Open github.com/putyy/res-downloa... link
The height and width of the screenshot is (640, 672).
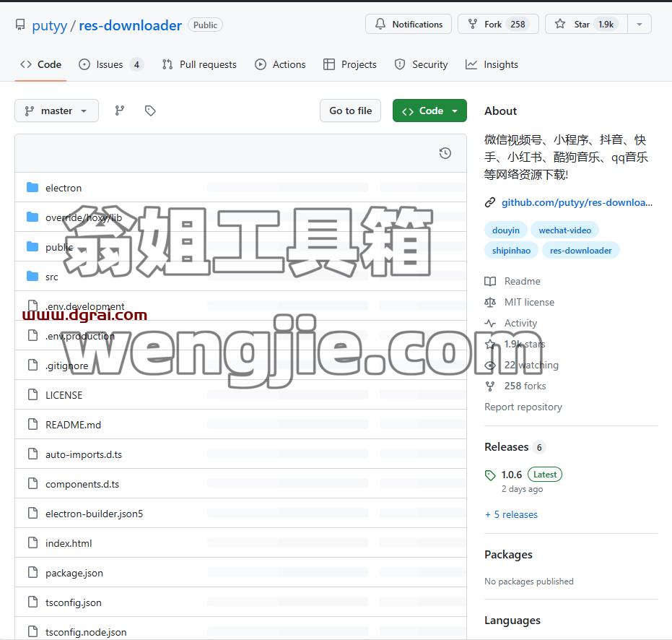[x=577, y=202]
